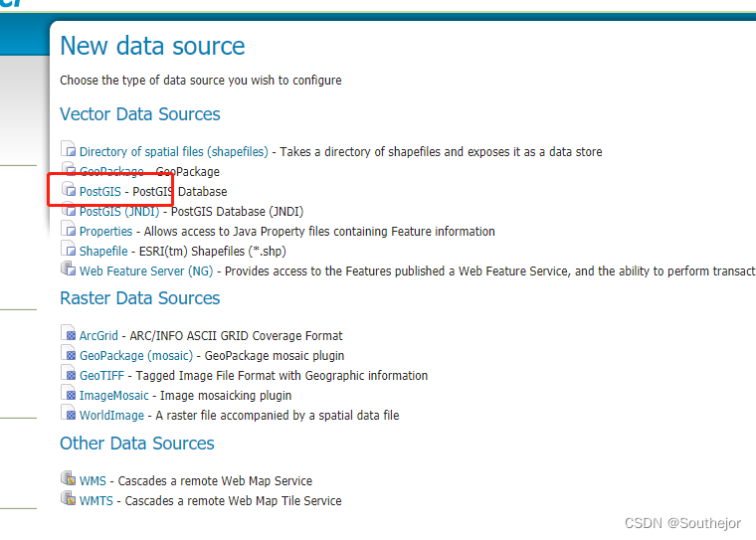The width and height of the screenshot is (756, 540).
Task: Click 'PostGIS Database (JNDI)' description text
Action: click(237, 212)
